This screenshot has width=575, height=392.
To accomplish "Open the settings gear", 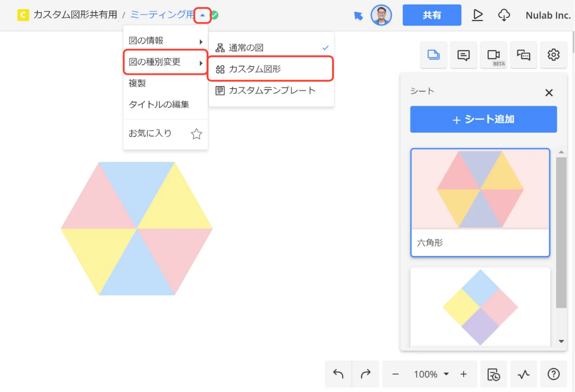I will point(553,55).
